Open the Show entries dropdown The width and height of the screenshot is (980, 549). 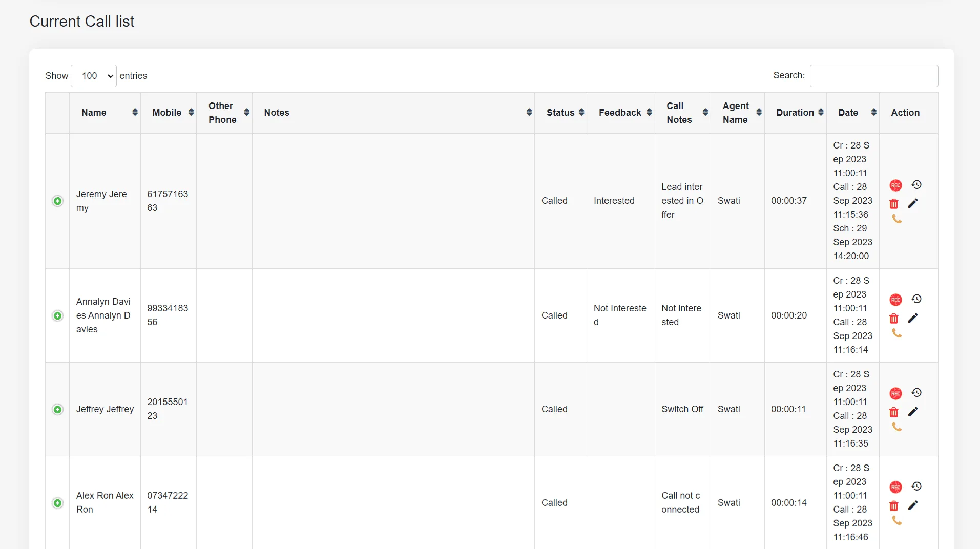click(x=94, y=76)
